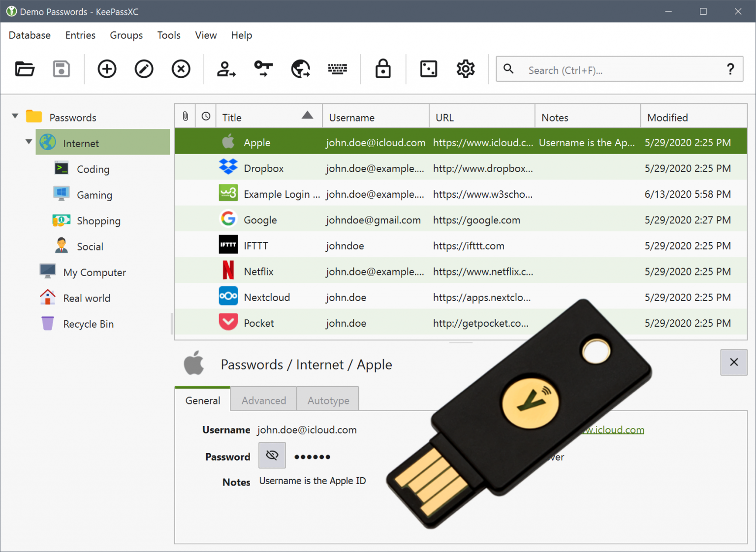756x552 pixels.
Task: Perform auto-type for selected entry
Action: tap(338, 69)
